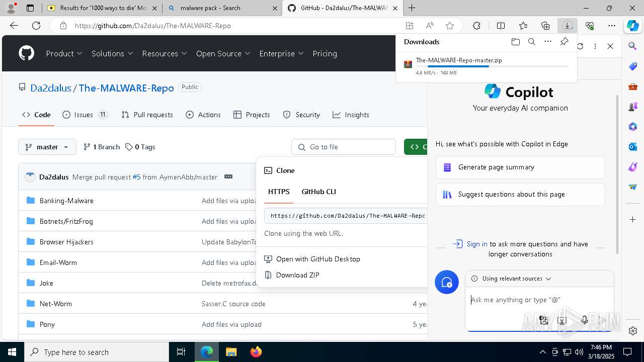Expand the master branch dropdown
The height and width of the screenshot is (362, 644).
[x=47, y=147]
